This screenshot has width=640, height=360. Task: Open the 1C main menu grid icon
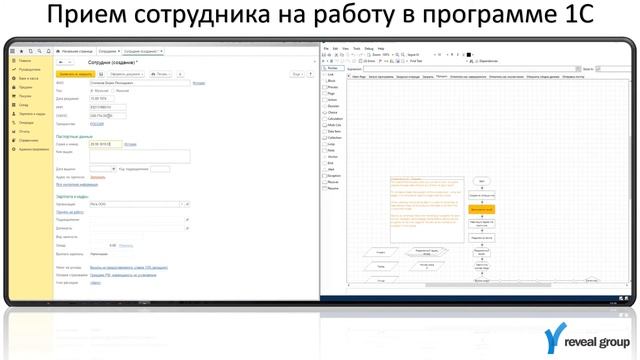point(13,51)
